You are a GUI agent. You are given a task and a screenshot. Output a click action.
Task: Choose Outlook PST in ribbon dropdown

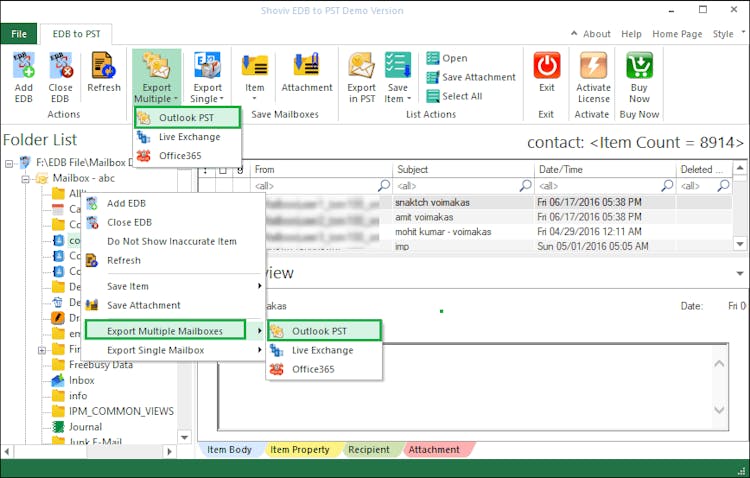tap(187, 118)
